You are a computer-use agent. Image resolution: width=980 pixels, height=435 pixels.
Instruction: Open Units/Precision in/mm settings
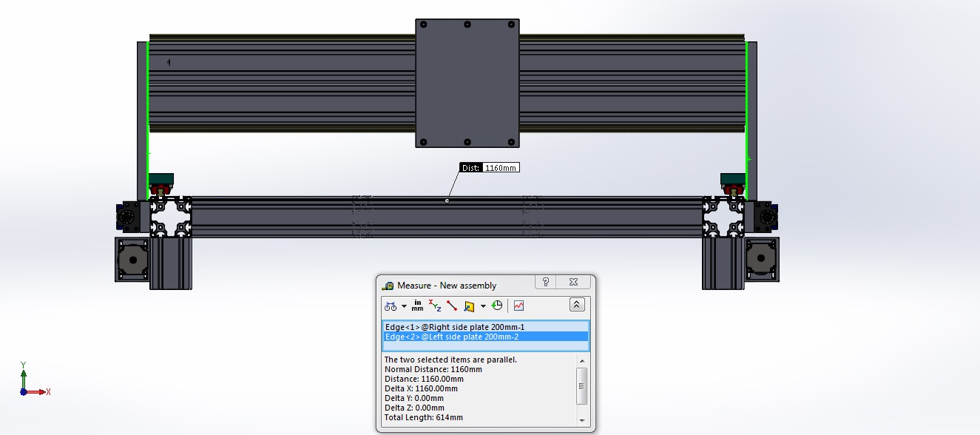click(418, 306)
